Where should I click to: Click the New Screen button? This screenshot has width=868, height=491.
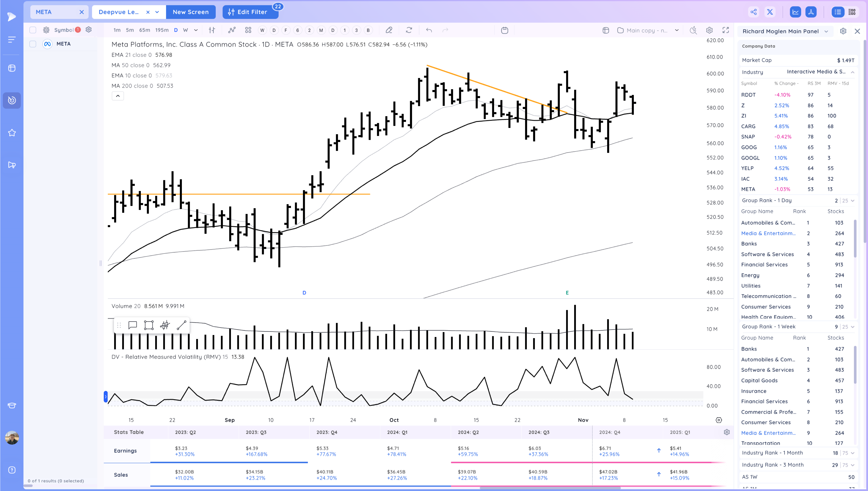click(191, 12)
